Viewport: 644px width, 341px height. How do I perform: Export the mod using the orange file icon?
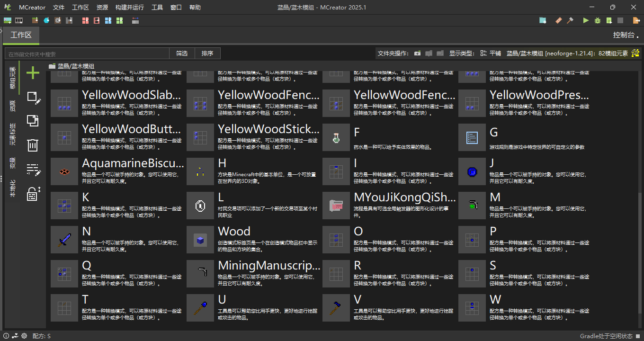[x=636, y=20]
